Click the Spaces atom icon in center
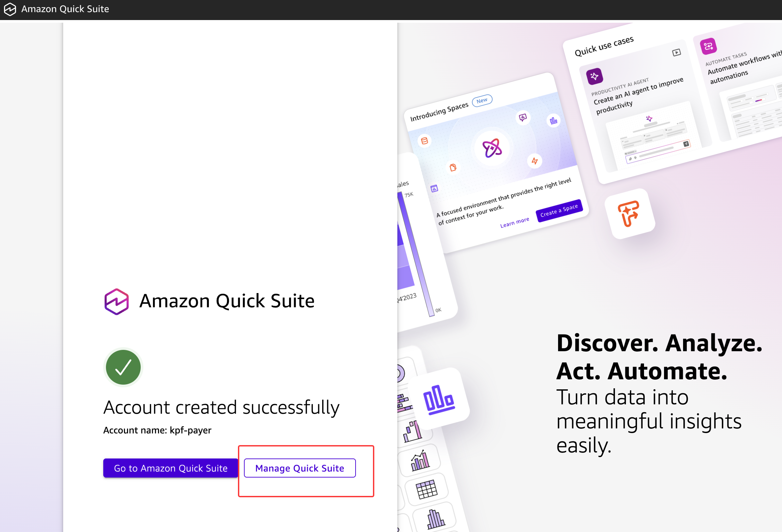782x532 pixels. coord(492,148)
